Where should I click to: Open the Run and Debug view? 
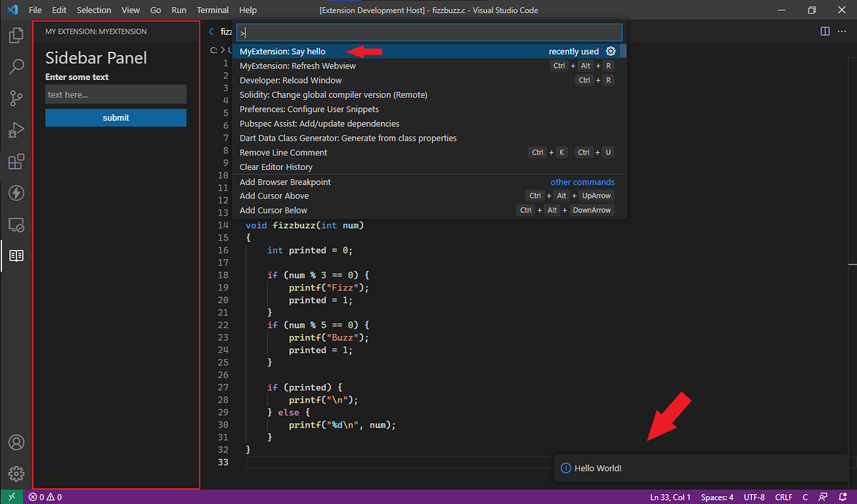point(16,130)
